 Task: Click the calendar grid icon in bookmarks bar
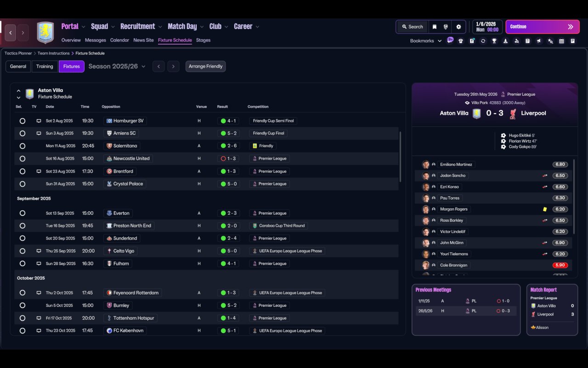pyautogui.click(x=561, y=41)
